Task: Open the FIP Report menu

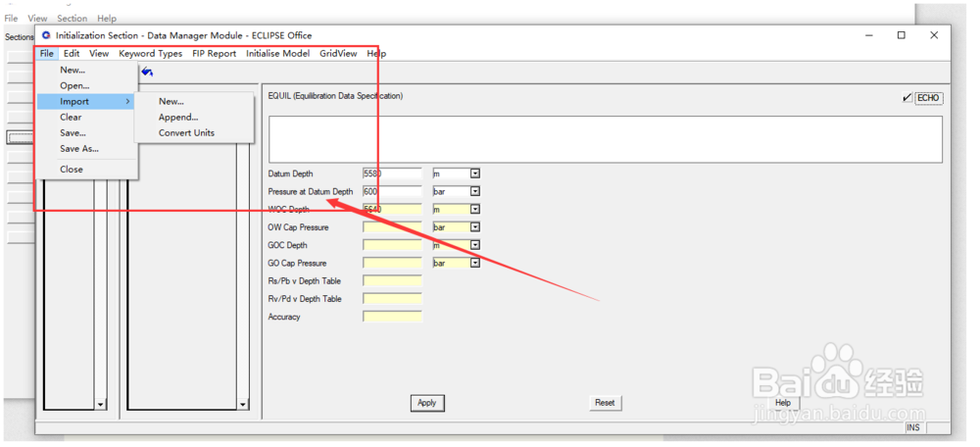Action: 215,54
